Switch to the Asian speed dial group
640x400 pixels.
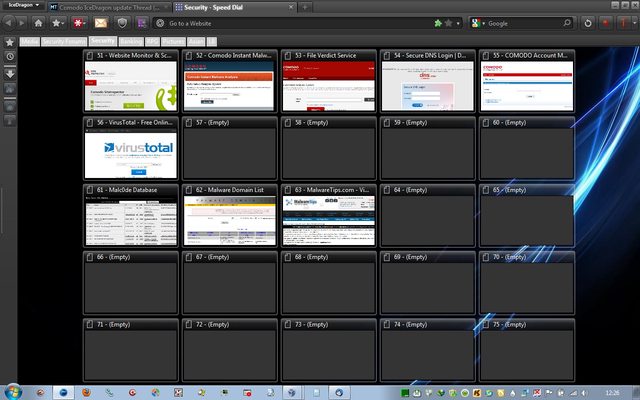coord(196,41)
